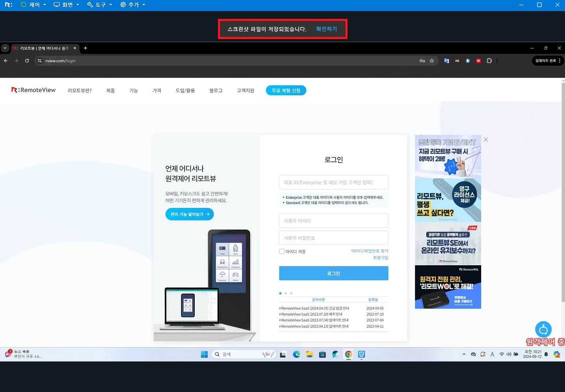Open a new browser tab with plus
Screen dimensions: 565x392
coord(85,48)
